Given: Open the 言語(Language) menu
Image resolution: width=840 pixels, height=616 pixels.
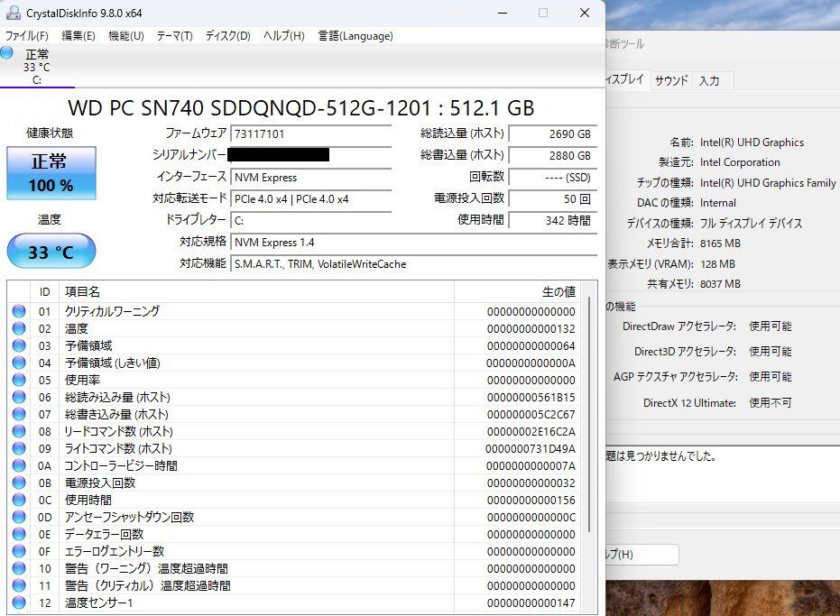Looking at the screenshot, I should [355, 36].
